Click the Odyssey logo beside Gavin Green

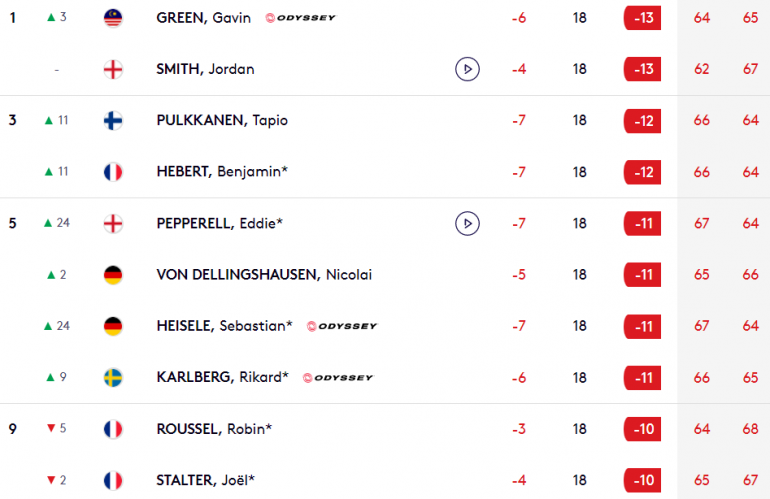301,18
